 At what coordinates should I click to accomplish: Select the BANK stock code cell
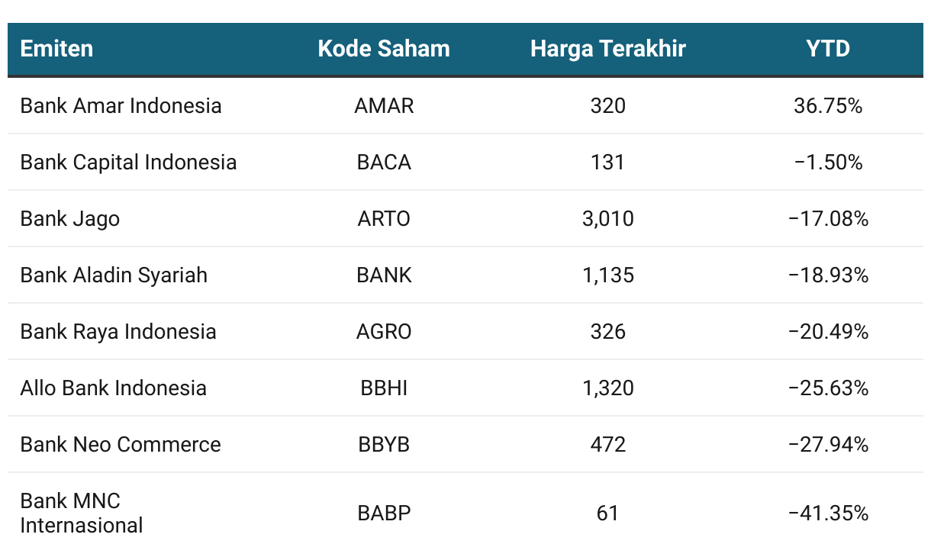pyautogui.click(x=384, y=275)
